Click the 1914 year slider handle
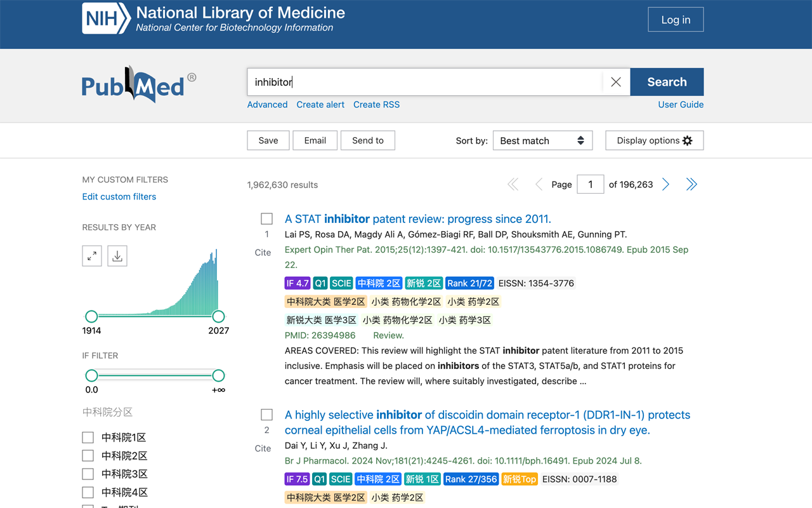 click(91, 316)
